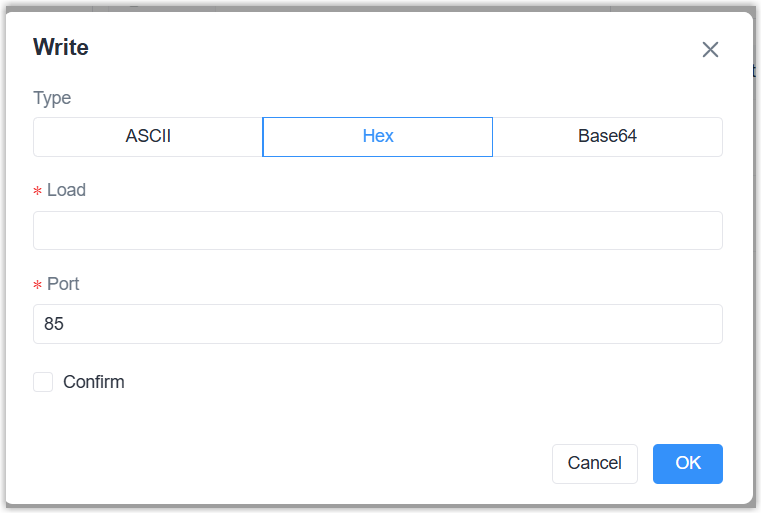Image resolution: width=762 pixels, height=514 pixels.
Task: Switch type to Base64
Action: tap(607, 137)
